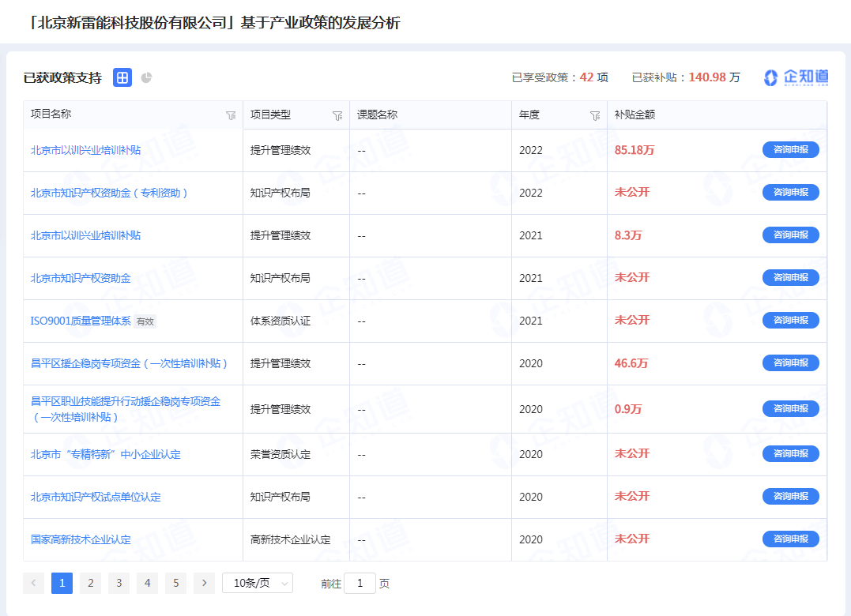
Task: Click 未公开 amount in ISO9001质量管理体系 row
Action: click(x=632, y=321)
